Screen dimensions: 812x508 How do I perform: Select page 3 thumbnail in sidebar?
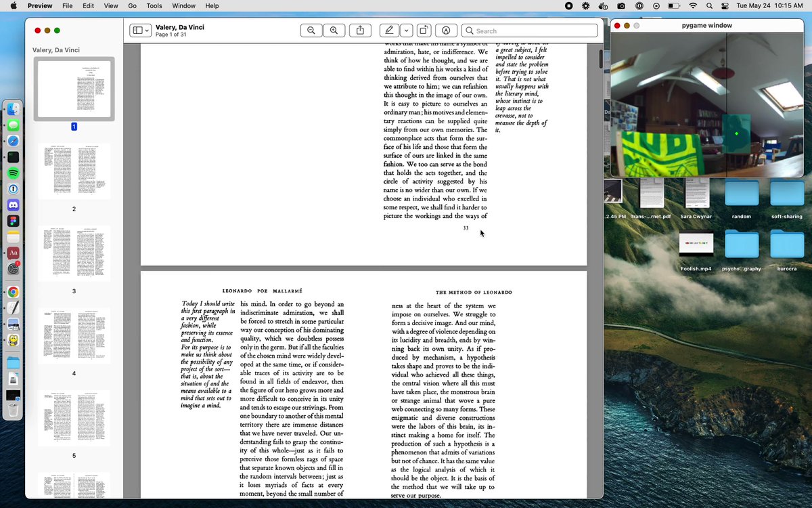(74, 253)
